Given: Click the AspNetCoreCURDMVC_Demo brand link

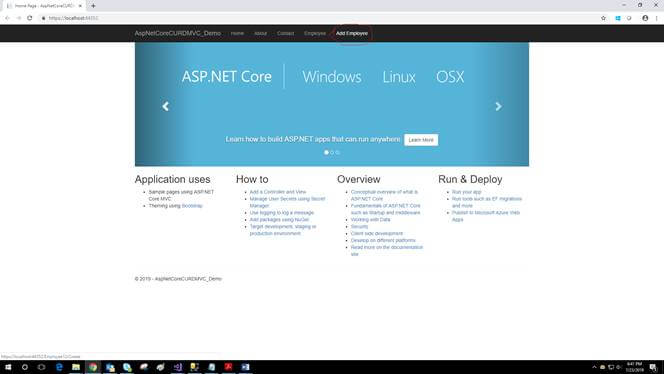Looking at the screenshot, I should click(177, 33).
